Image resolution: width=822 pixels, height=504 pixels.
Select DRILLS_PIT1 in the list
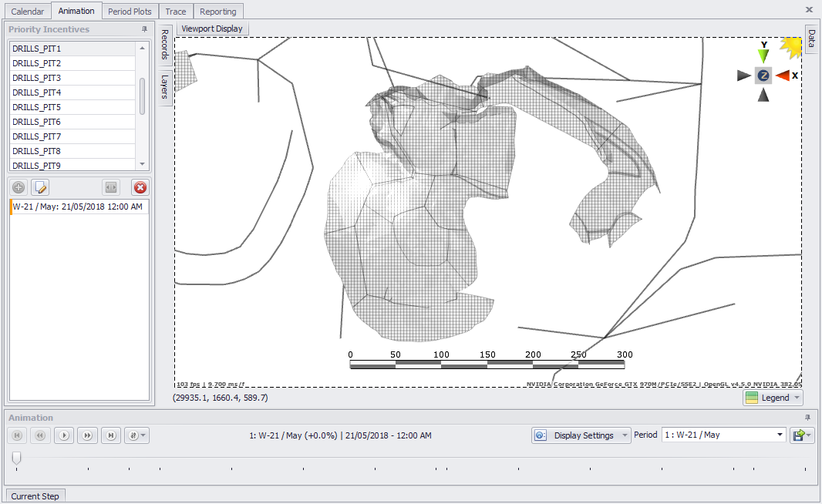point(72,49)
